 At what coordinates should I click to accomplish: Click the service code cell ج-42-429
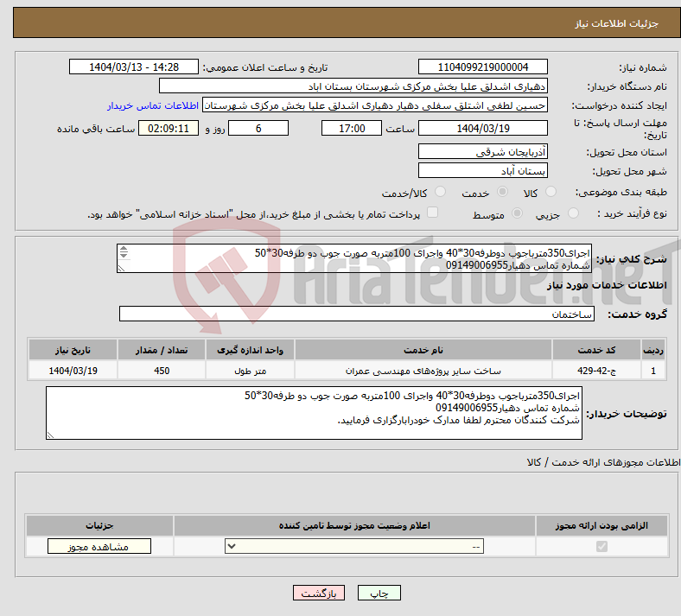tap(597, 371)
